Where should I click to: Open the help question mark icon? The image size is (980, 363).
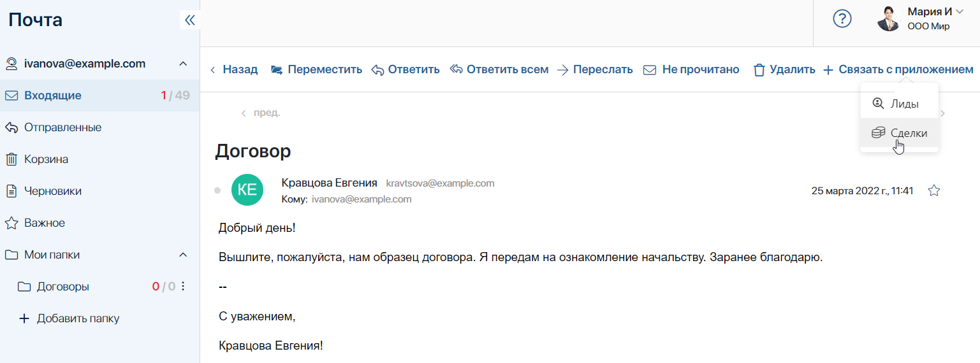click(x=842, y=19)
